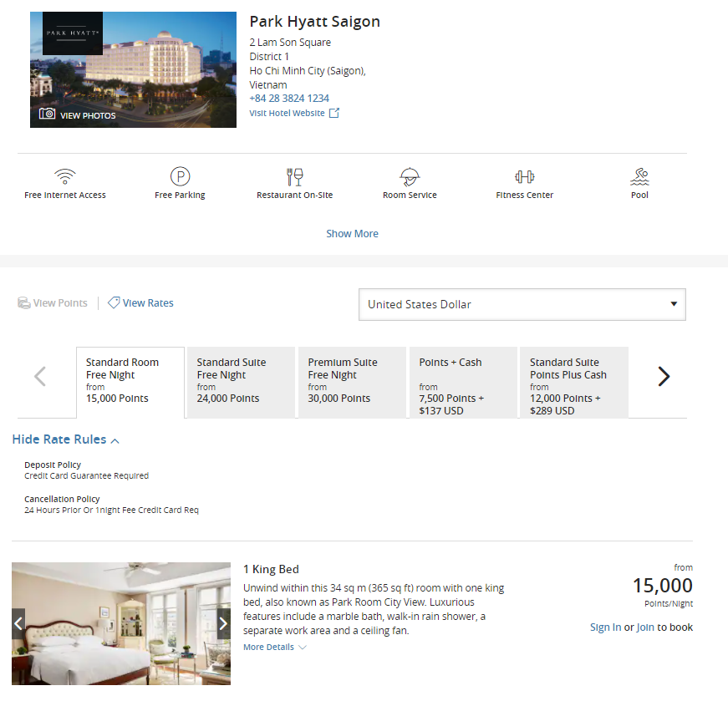Screen dimensions: 728x701
Task: Click Cancellation Policy text
Action: click(62, 499)
